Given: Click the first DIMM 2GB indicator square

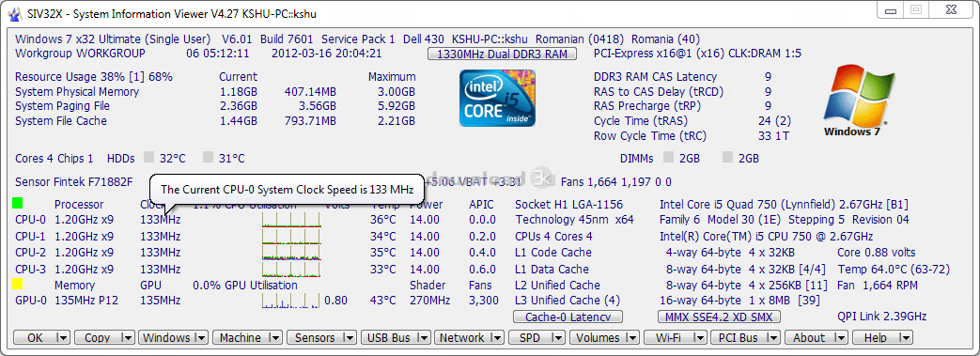Looking at the screenshot, I should [668, 158].
